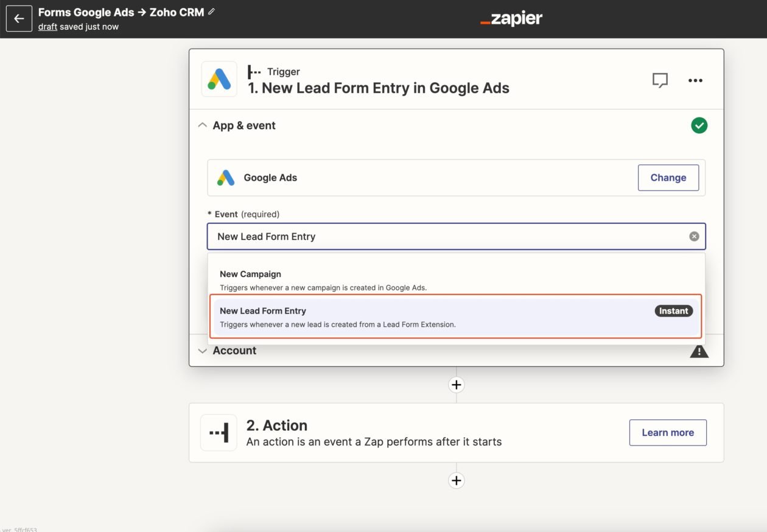This screenshot has height=532, width=767.
Task: Add a step below the Action
Action: (x=457, y=480)
